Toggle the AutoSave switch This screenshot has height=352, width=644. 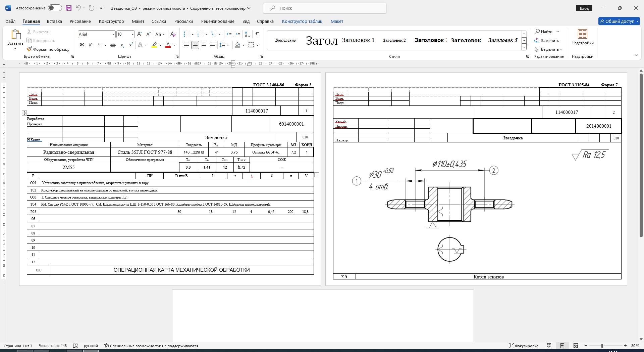coord(55,8)
